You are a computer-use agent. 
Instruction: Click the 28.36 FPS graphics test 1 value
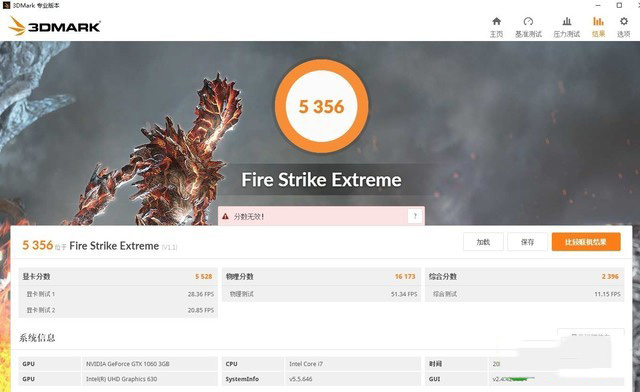tap(201, 294)
